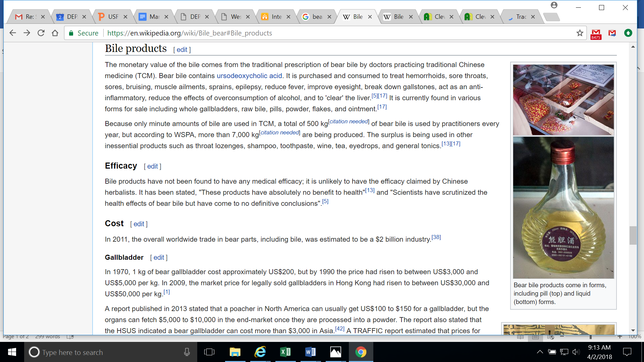This screenshot has width=644, height=362.
Task: Launch Excel from the taskbar
Action: pyautogui.click(x=285, y=352)
